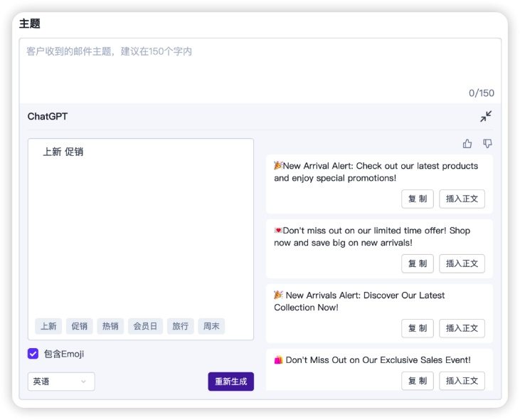Select the 旅行 keyword tag
The image size is (520, 420).
181,326
